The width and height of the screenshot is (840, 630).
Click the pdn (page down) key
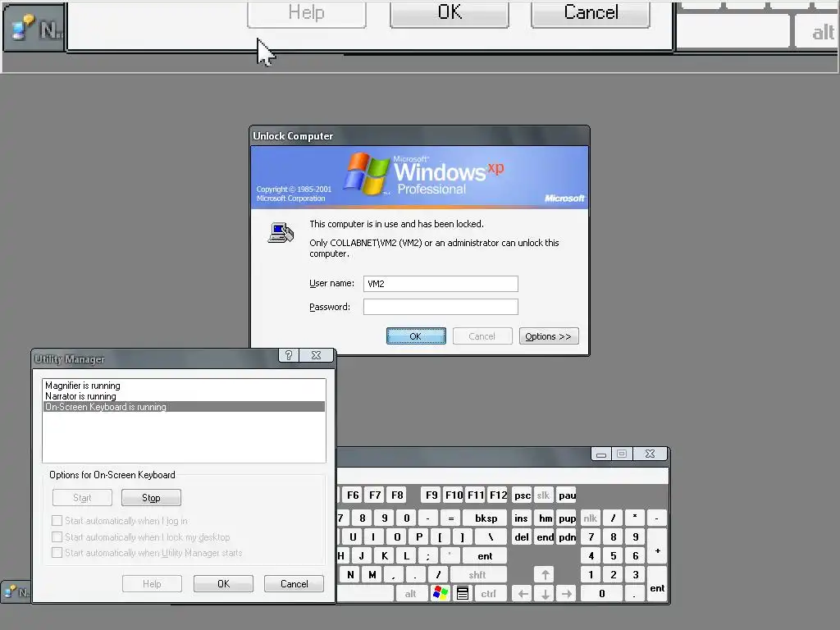click(x=567, y=536)
